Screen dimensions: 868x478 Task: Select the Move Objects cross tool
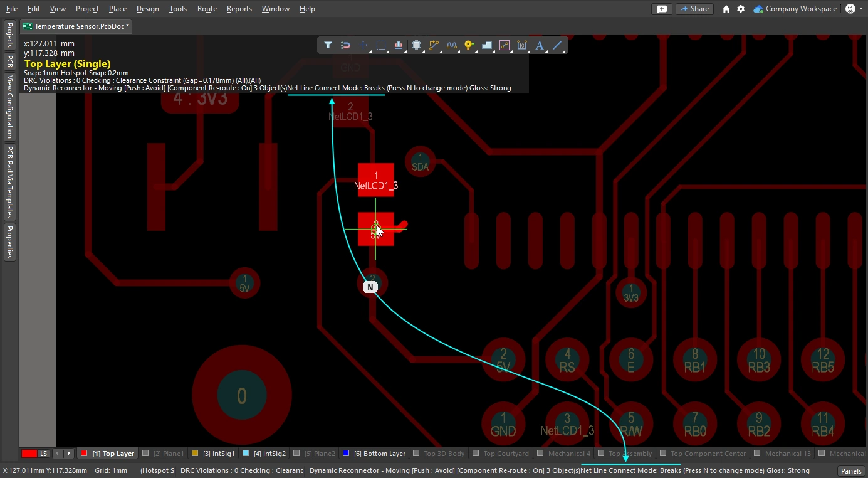click(363, 45)
